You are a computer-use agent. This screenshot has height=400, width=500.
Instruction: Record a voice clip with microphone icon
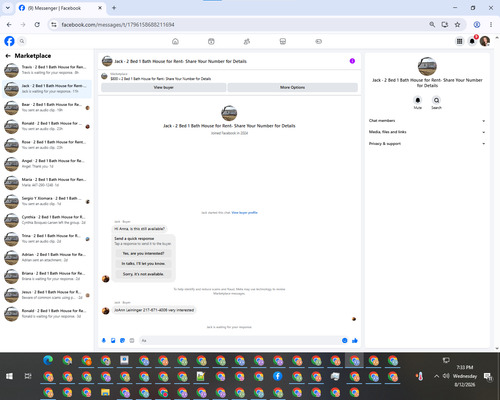point(104,340)
